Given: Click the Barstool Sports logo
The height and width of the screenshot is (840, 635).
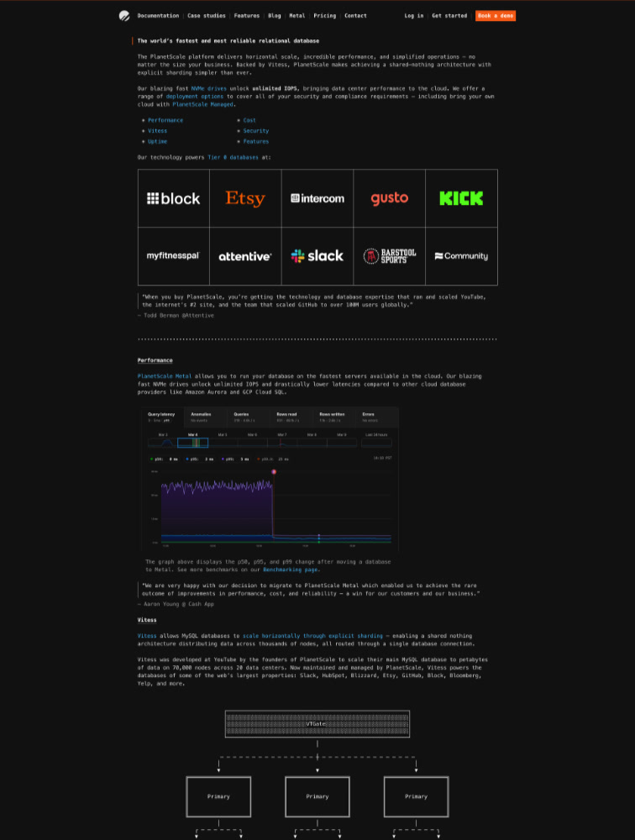Looking at the screenshot, I should click(389, 256).
